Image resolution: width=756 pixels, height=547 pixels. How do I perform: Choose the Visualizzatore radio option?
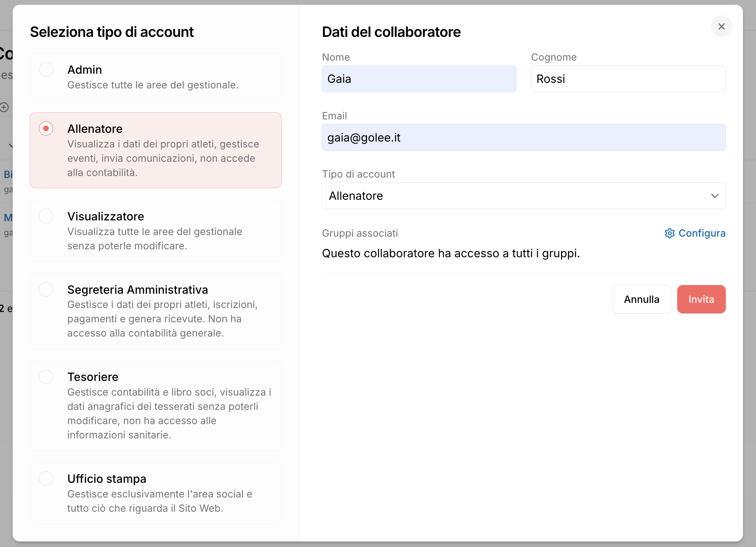tap(46, 216)
